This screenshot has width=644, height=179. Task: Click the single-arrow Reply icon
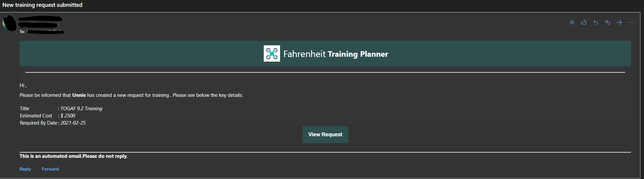pyautogui.click(x=596, y=22)
